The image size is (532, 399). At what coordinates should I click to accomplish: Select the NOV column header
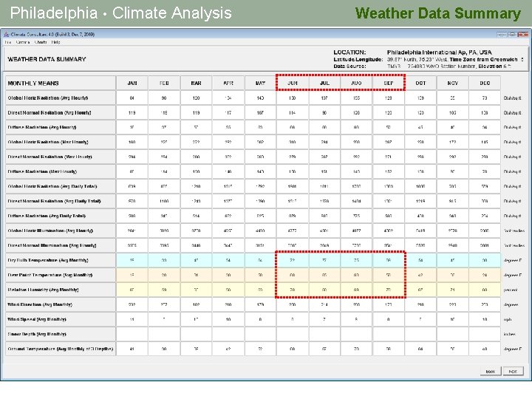[453, 83]
